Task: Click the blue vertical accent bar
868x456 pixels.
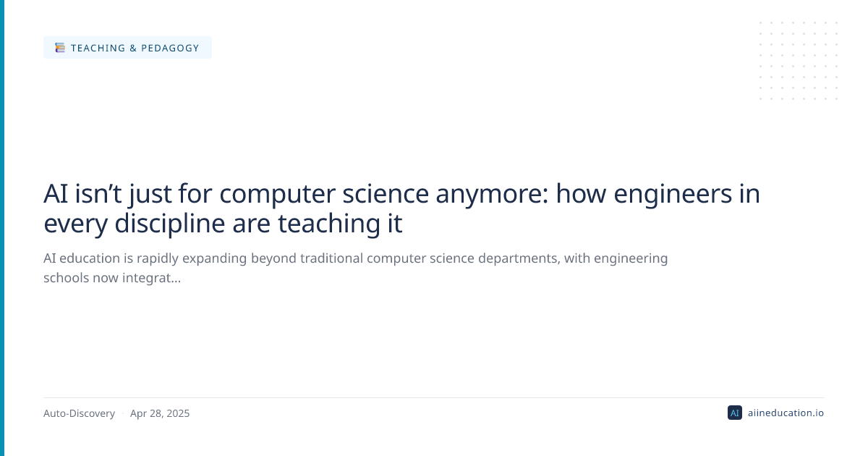Action: coord(2,228)
